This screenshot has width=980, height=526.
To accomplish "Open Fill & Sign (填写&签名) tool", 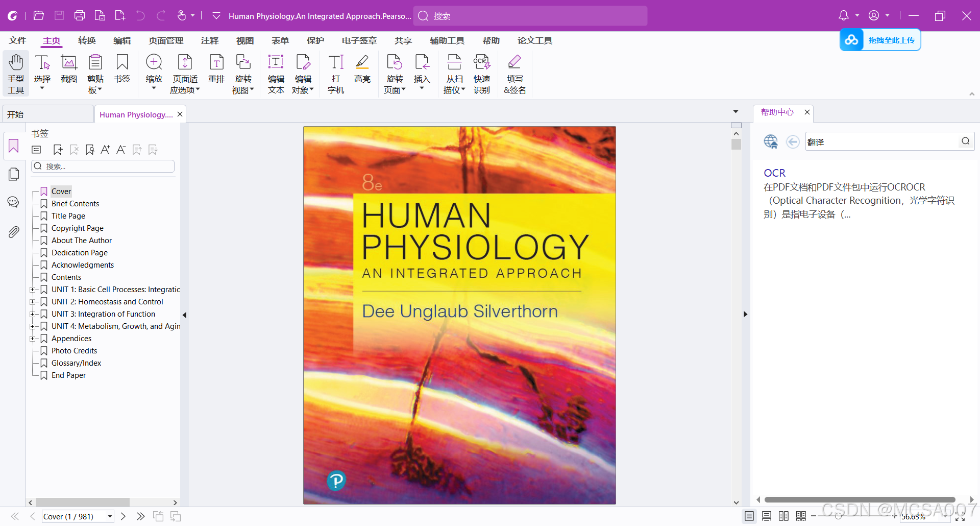I will 514,74.
